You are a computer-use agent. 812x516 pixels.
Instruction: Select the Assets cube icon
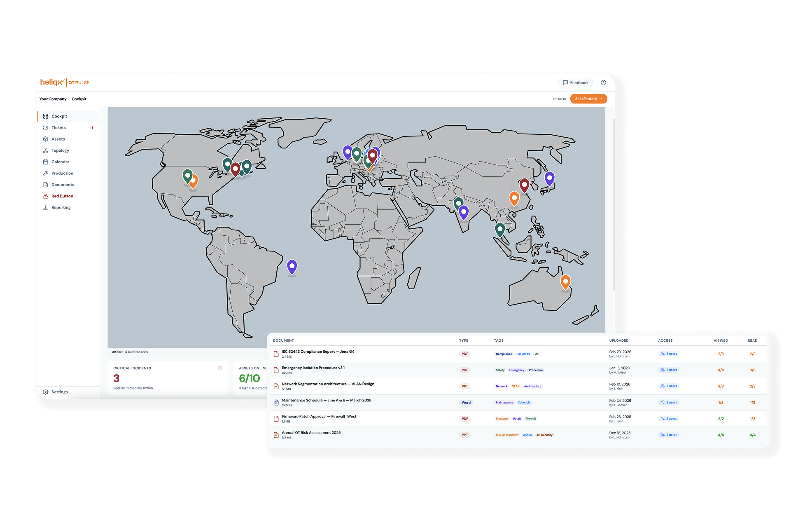45,139
